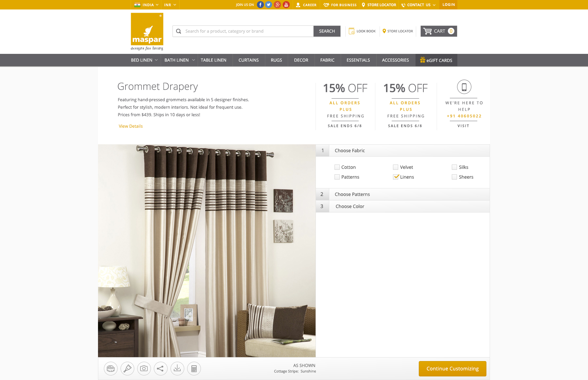Click the measuring tape icon
Viewport: 588px width, 380px height.
tap(111, 369)
